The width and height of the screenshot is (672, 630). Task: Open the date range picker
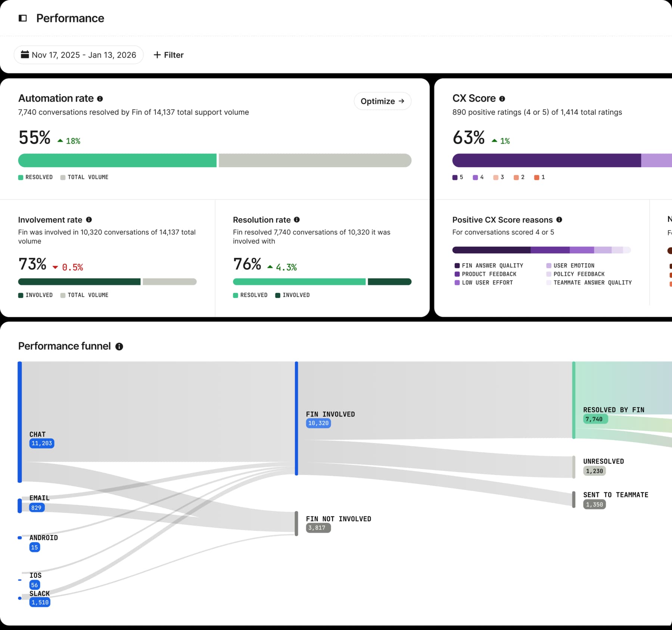[78, 55]
